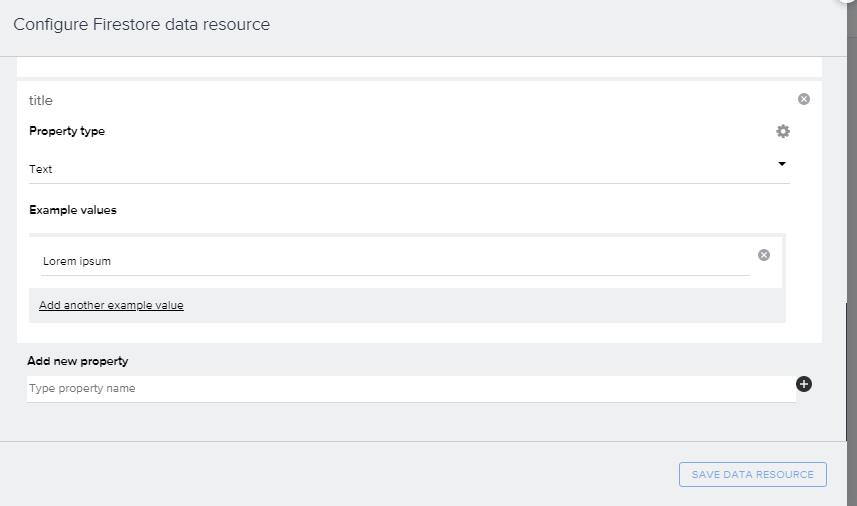Click the Configure Firestore data resource header

click(x=142, y=25)
